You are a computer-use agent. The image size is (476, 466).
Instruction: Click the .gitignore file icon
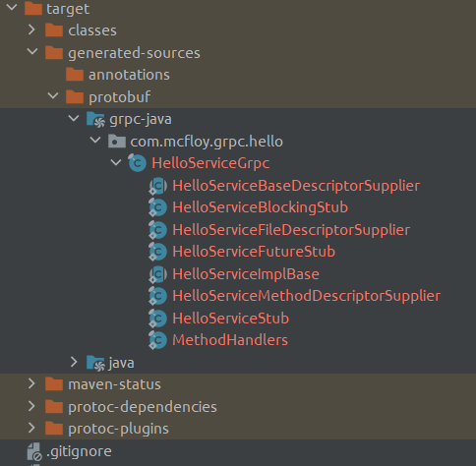34,452
